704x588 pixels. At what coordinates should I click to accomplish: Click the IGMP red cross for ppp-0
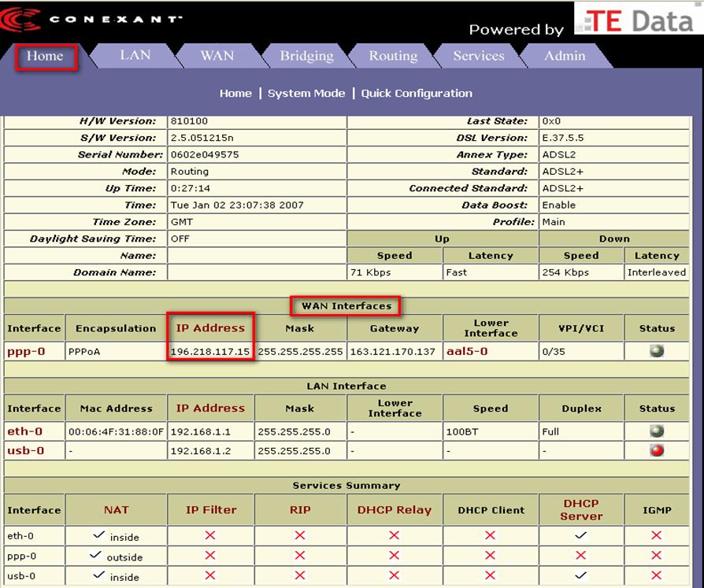[x=656, y=556]
